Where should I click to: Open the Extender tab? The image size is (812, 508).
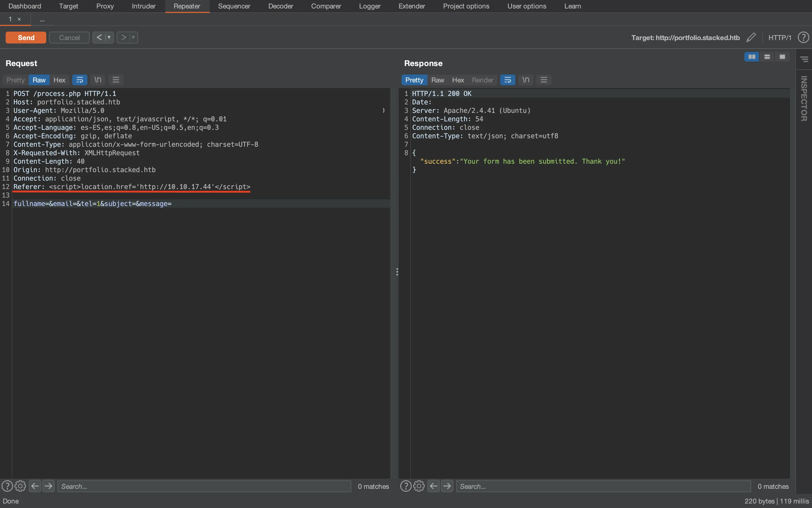tap(412, 6)
